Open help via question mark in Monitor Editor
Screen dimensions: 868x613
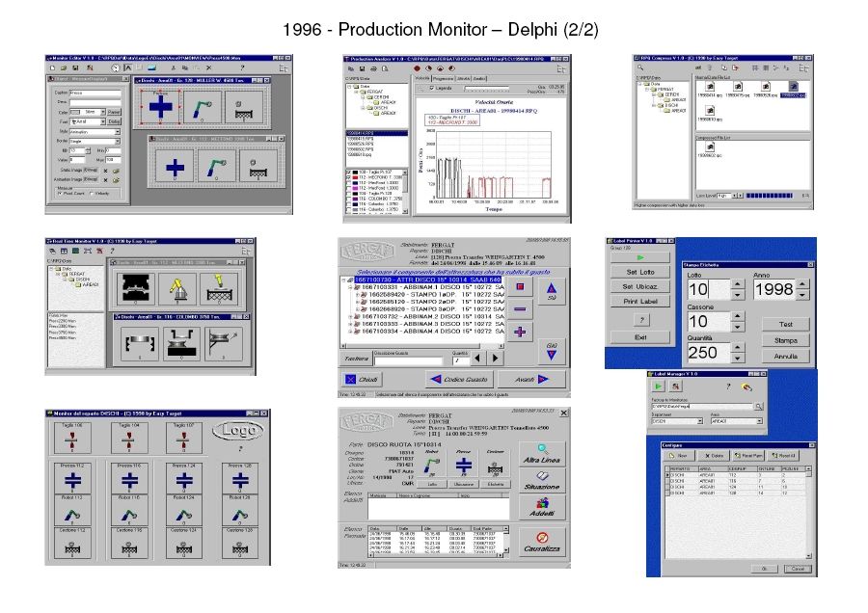coord(242,68)
